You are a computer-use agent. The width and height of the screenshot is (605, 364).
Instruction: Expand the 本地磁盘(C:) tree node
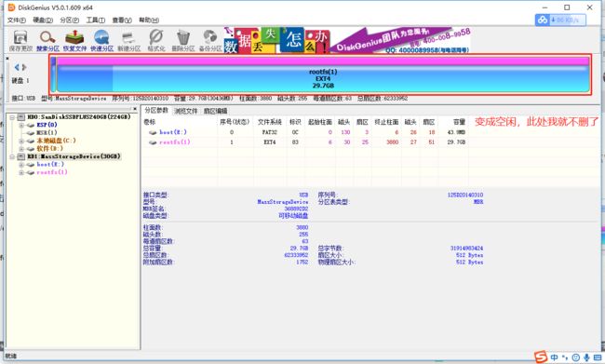21,141
